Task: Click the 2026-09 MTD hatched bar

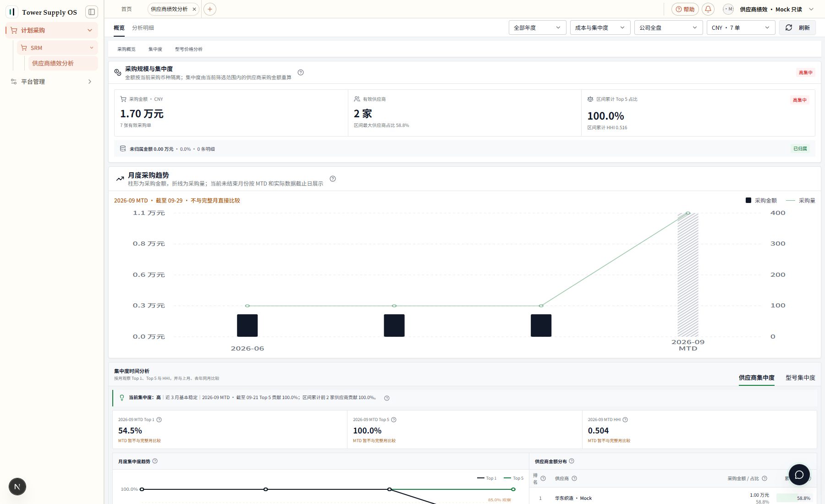Action: [688, 274]
